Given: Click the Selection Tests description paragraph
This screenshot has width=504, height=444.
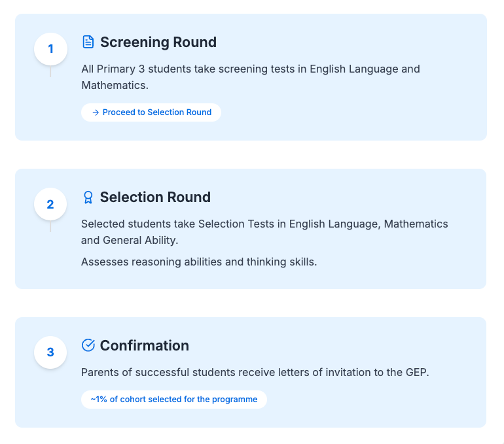Looking at the screenshot, I should click(x=264, y=231).
